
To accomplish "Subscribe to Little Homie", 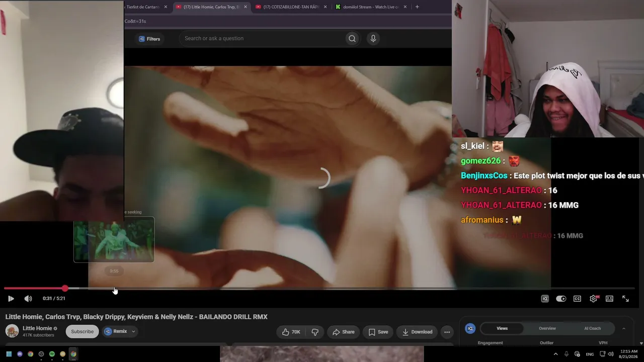I will coord(82,331).
